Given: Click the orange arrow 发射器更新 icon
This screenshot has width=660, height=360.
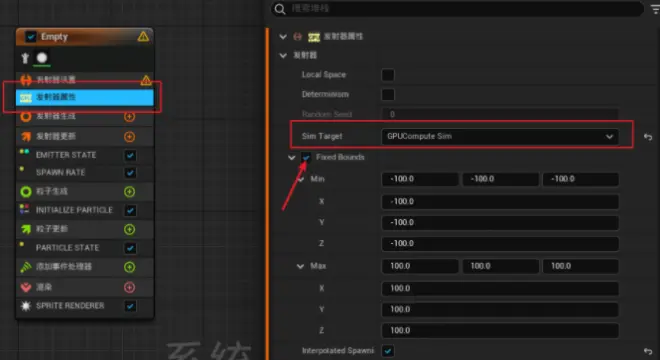Looking at the screenshot, I should coord(26,136).
